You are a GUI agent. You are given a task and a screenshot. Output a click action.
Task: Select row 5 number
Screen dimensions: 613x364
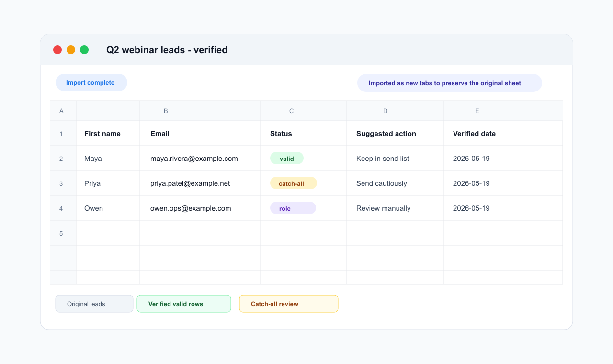pos(63,233)
